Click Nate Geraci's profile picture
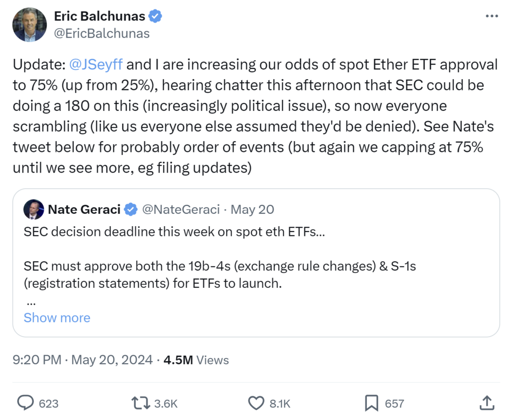The height and width of the screenshot is (420, 507). click(33, 209)
